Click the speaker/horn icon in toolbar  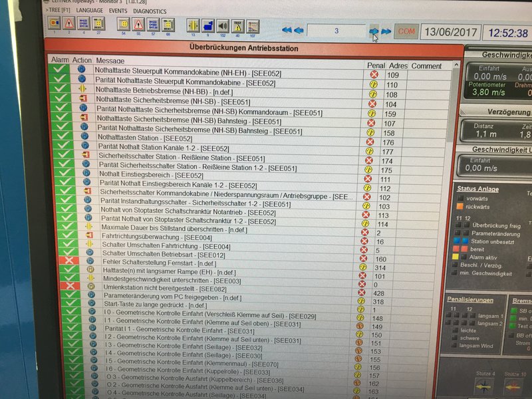[222, 25]
